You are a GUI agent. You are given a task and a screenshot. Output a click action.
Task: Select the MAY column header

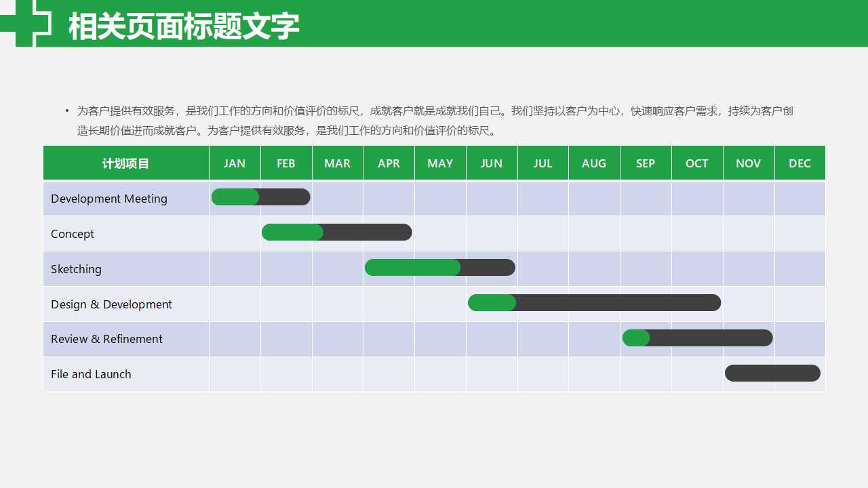point(440,163)
